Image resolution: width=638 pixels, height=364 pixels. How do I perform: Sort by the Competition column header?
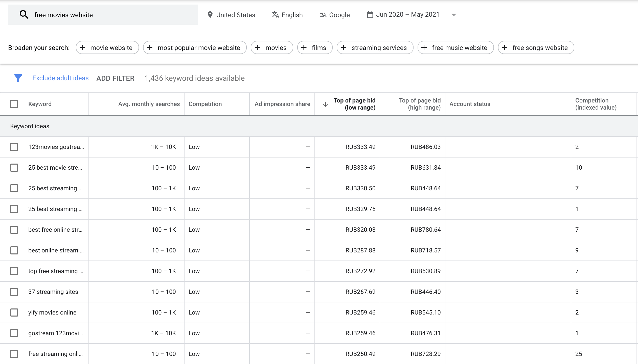pyautogui.click(x=205, y=104)
